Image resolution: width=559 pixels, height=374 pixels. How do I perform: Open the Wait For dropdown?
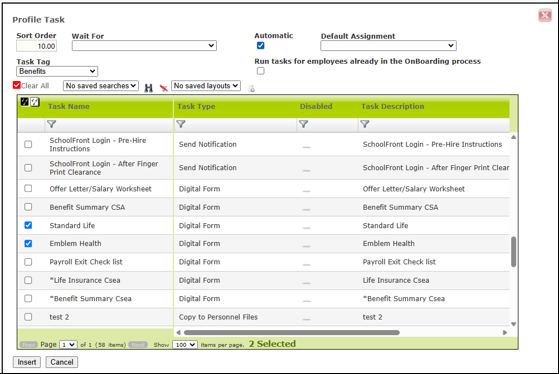[x=144, y=46]
